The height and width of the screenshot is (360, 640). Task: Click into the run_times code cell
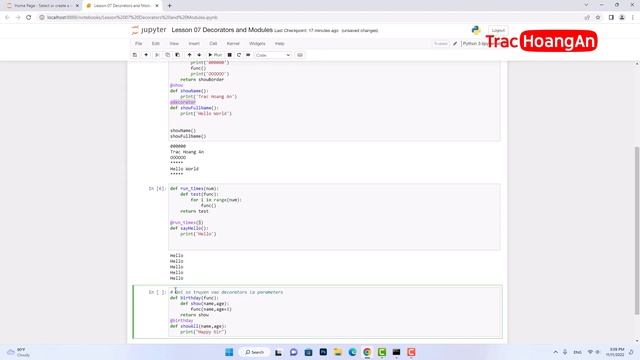pos(334,216)
